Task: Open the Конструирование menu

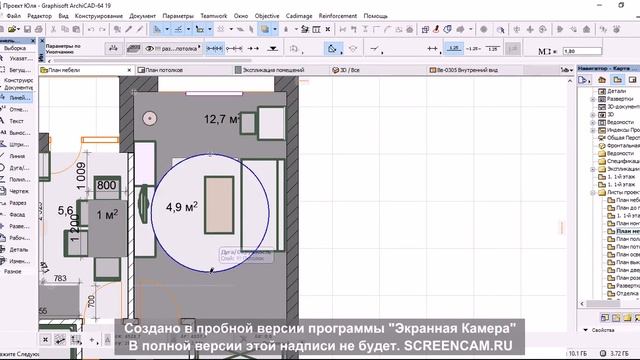Action: 99,16
